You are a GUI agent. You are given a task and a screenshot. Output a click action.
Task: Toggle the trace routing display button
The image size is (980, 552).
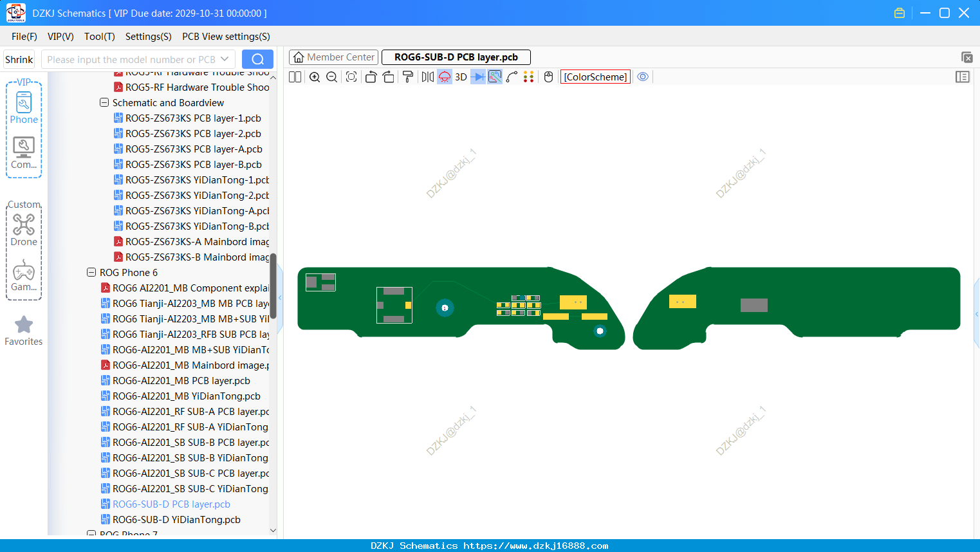tap(495, 77)
